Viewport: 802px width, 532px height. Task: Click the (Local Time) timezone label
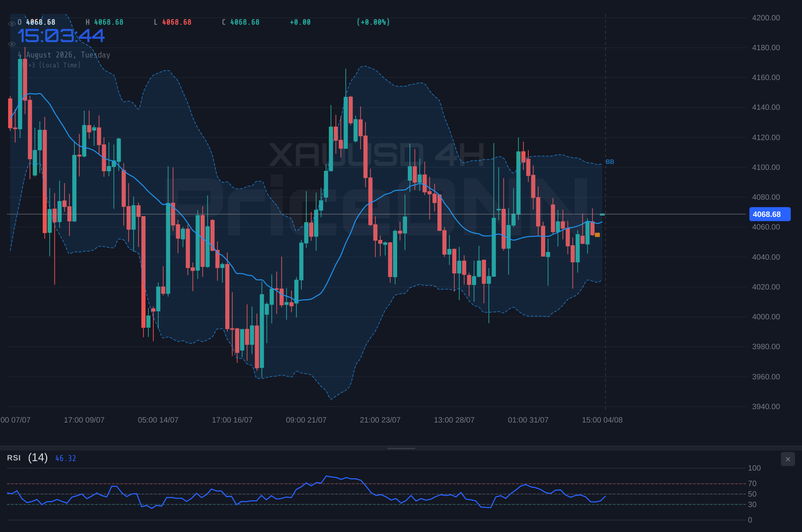click(60, 65)
